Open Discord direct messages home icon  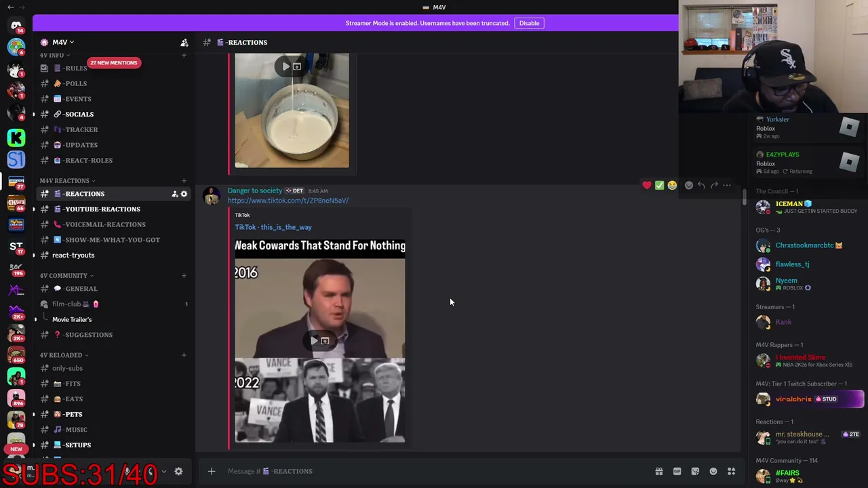point(16,26)
